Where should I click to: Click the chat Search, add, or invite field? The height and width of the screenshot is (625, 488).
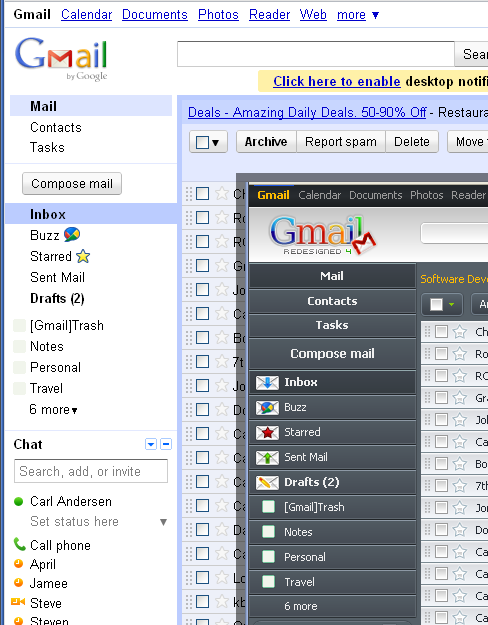[91, 471]
